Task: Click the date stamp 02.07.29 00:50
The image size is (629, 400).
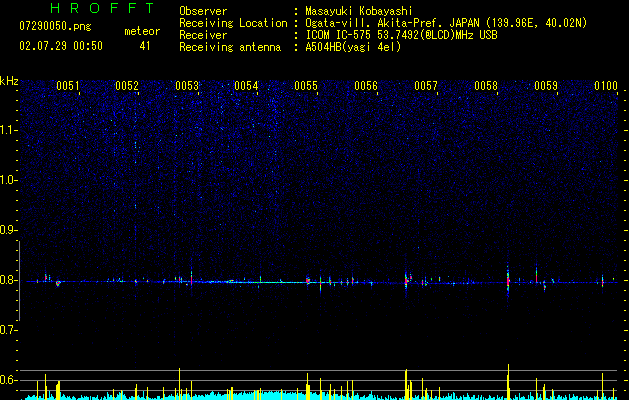Action: [61, 46]
